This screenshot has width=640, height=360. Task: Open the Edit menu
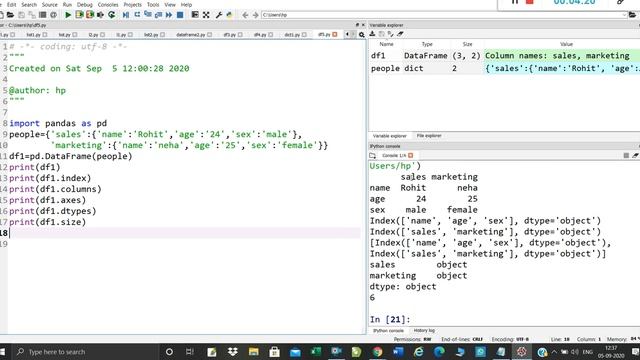coord(11,4)
